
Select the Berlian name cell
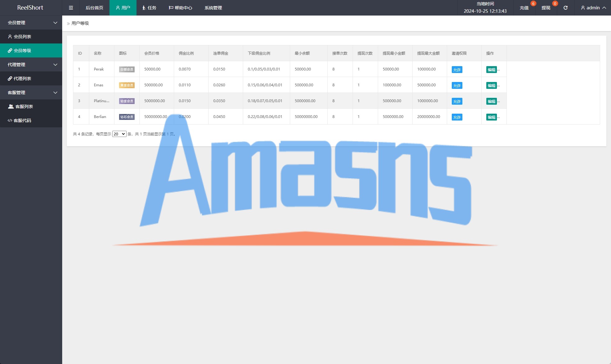point(102,117)
